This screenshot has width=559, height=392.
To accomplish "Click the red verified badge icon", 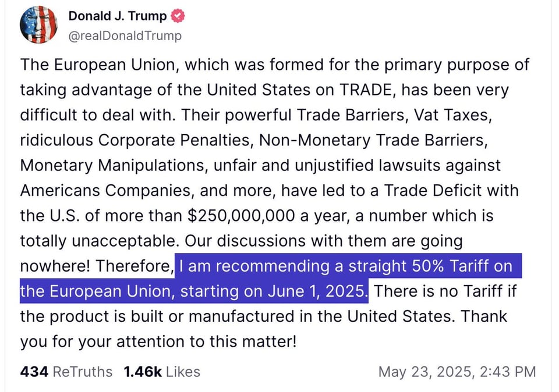I will pyautogui.click(x=178, y=16).
